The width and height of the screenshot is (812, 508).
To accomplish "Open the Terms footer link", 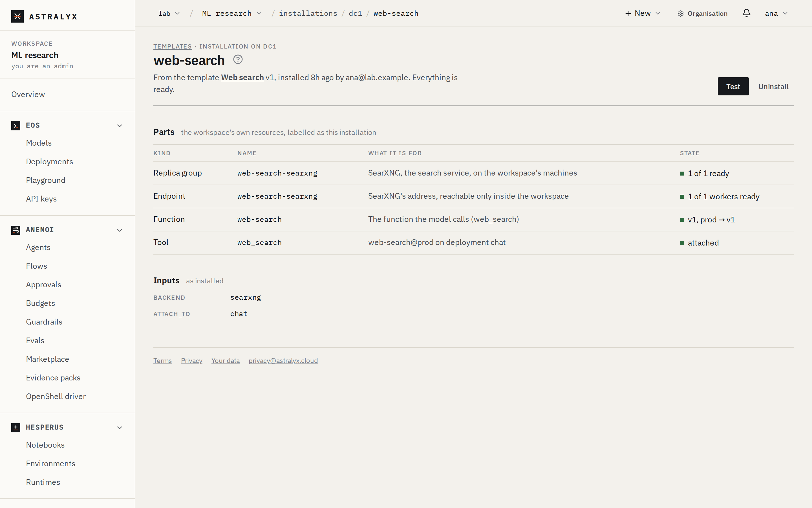I will (162, 360).
